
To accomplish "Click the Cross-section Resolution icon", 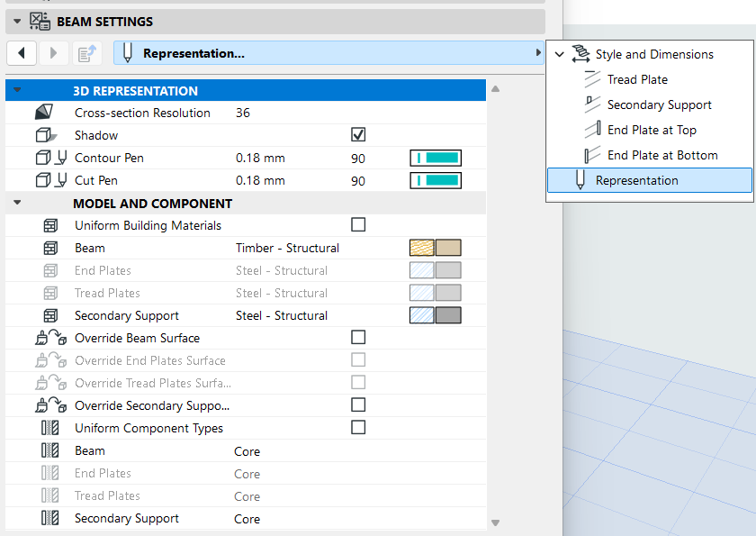I will (44, 113).
